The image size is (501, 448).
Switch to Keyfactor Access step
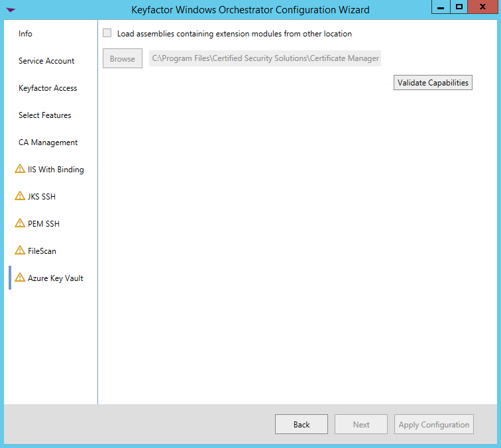pos(48,88)
